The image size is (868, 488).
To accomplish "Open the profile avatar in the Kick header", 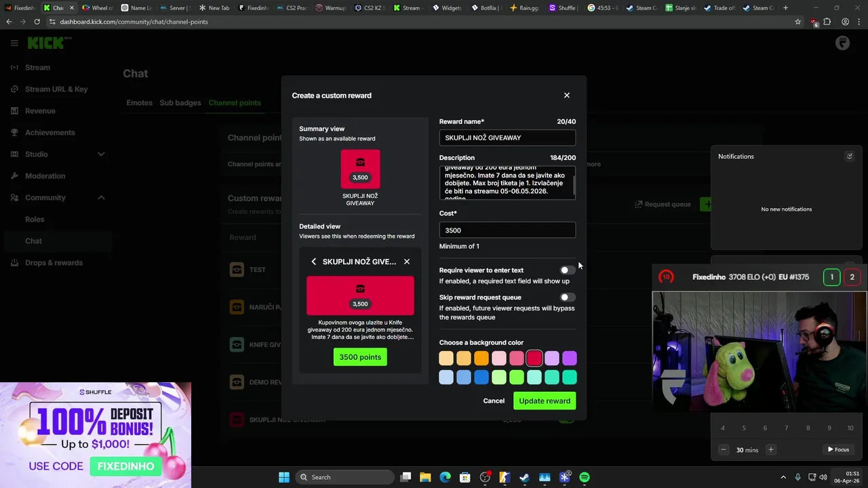I will tap(842, 43).
